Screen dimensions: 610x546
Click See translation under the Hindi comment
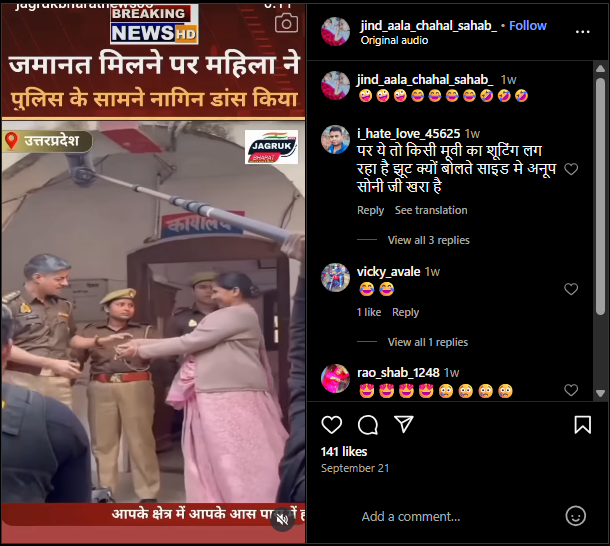431,210
